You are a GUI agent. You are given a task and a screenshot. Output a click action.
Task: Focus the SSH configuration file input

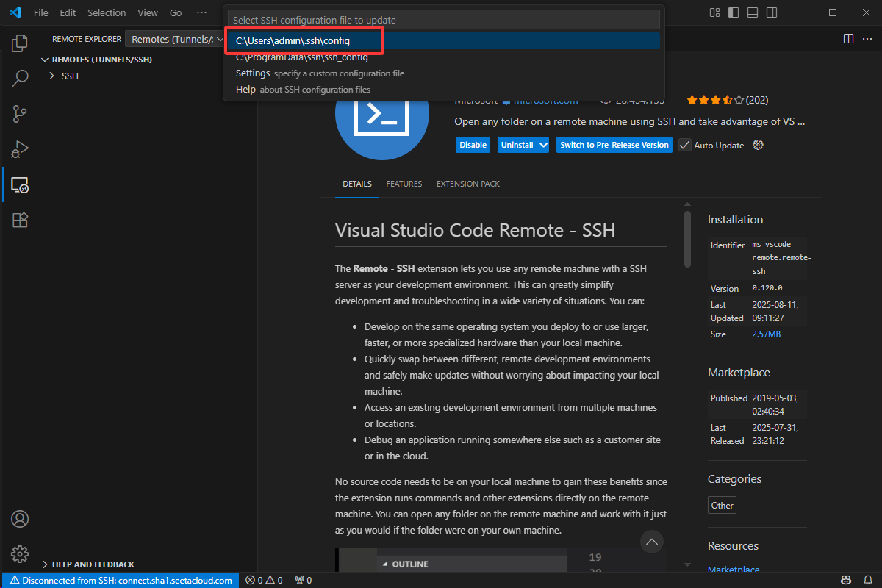(443, 20)
